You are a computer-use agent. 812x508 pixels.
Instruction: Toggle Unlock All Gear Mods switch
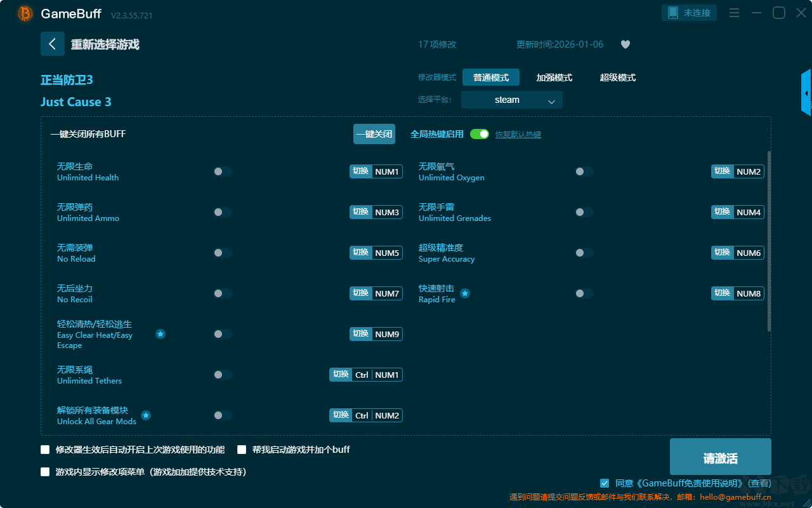pyautogui.click(x=223, y=415)
